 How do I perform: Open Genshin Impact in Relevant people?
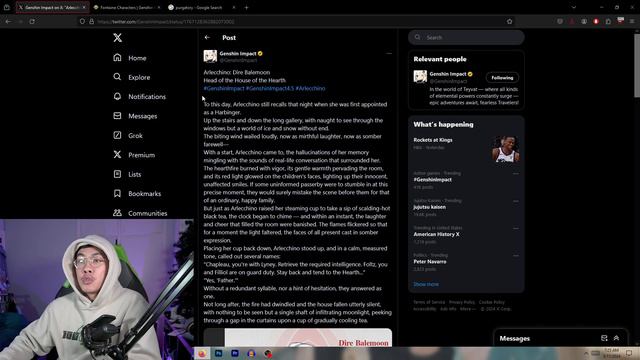click(x=448, y=74)
